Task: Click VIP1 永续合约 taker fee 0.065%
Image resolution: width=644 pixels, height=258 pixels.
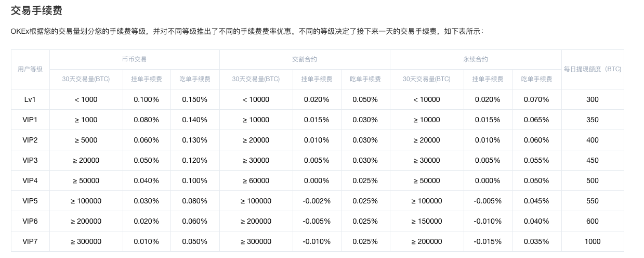Action: pyautogui.click(x=536, y=120)
